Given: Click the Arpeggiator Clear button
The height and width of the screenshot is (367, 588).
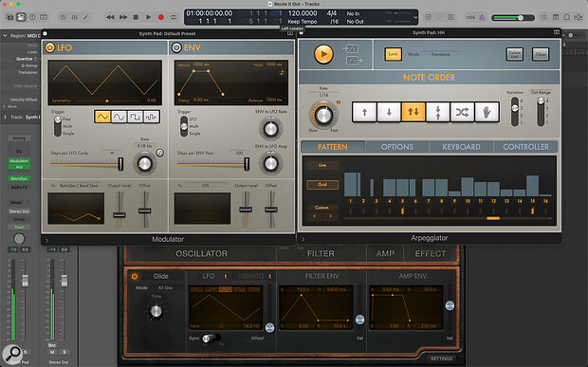Looking at the screenshot, I should pyautogui.click(x=541, y=54).
